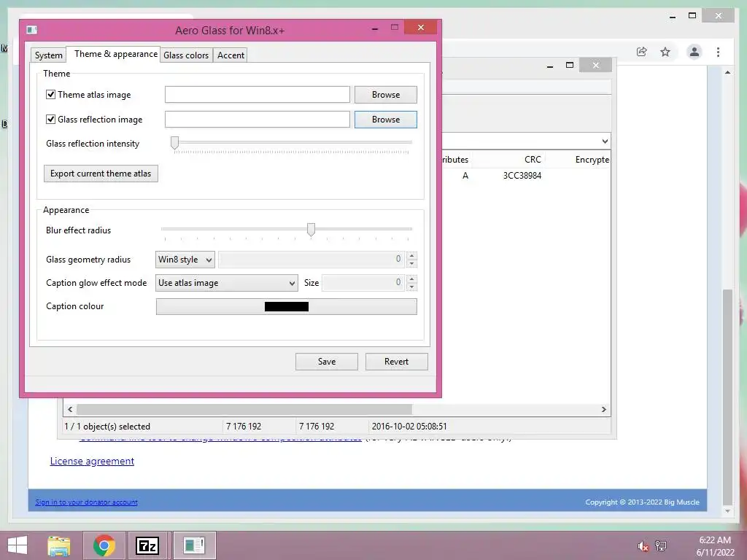Expand the 7-Zip path dropdown arrow

[605, 141]
